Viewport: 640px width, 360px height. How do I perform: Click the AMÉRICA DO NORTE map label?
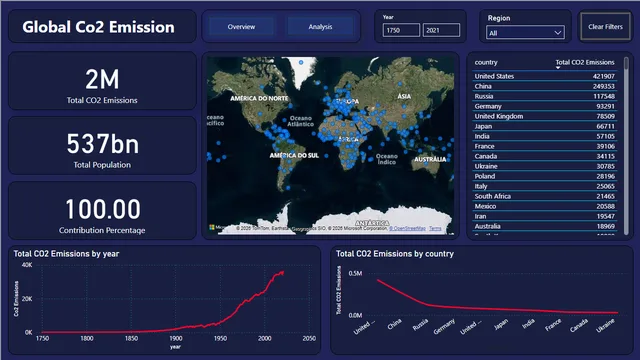(259, 98)
